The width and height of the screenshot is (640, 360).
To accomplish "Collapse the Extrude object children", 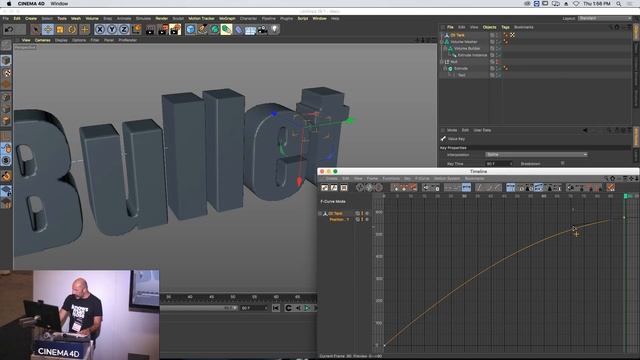I will coord(445,68).
